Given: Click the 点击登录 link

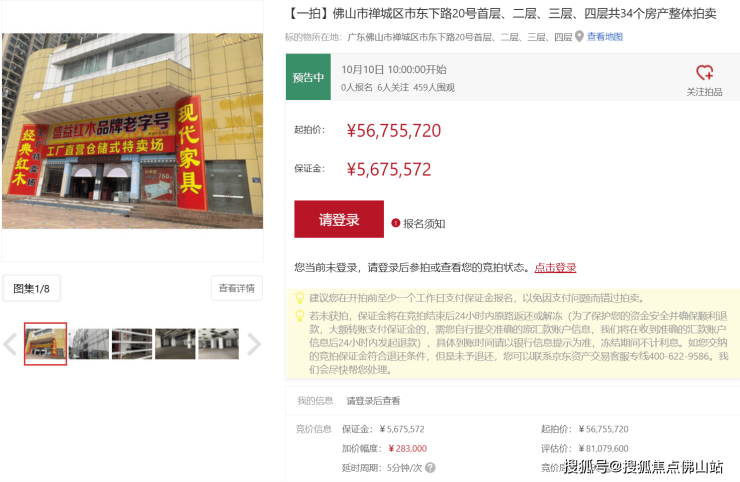Looking at the screenshot, I should tap(555, 268).
